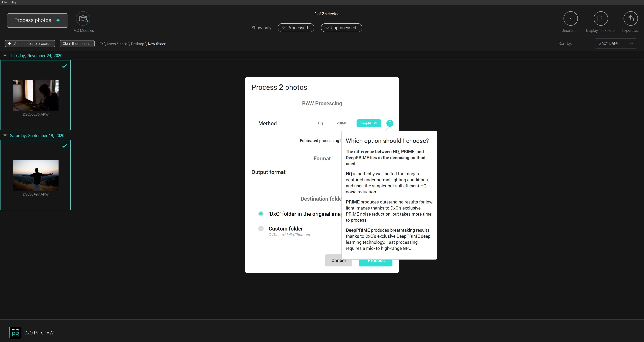This screenshot has width=644, height=342.
Task: Click Add photos to process button
Action: coord(30,43)
